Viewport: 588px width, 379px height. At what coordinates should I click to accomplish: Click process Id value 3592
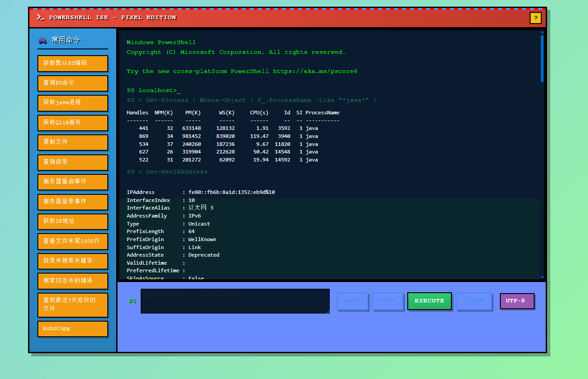pyautogui.click(x=284, y=128)
